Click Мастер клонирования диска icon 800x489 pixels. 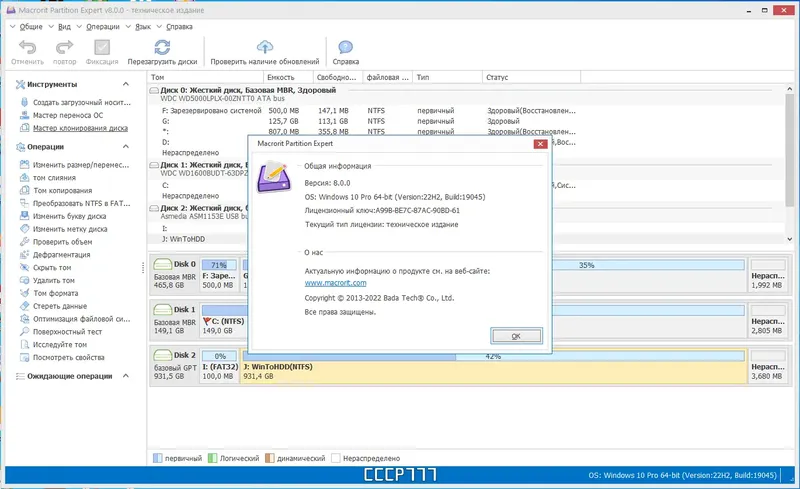(24, 128)
